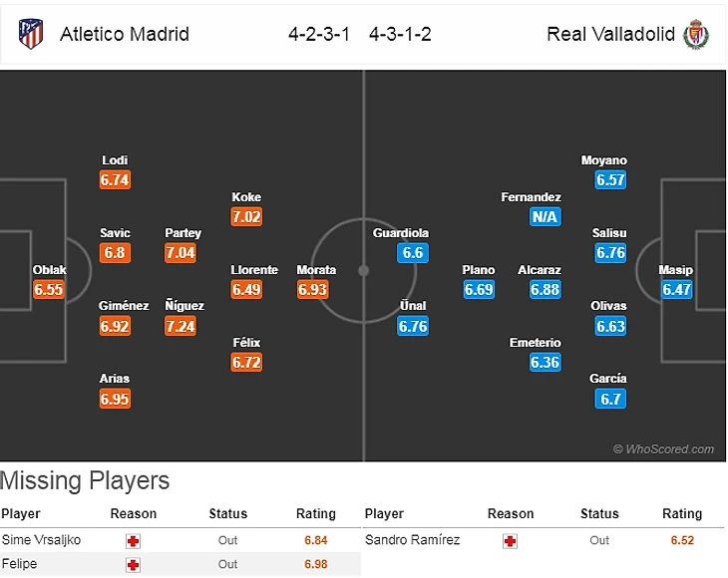
Task: Click the WhoScored.com watermark
Action: tap(663, 449)
